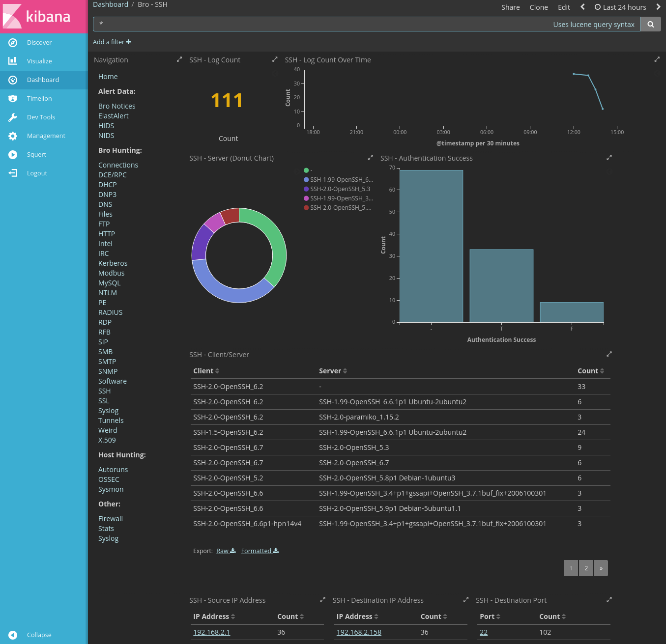The height and width of the screenshot is (644, 666).
Task: Expand the Navigation panel fullscreen
Action: click(x=179, y=59)
